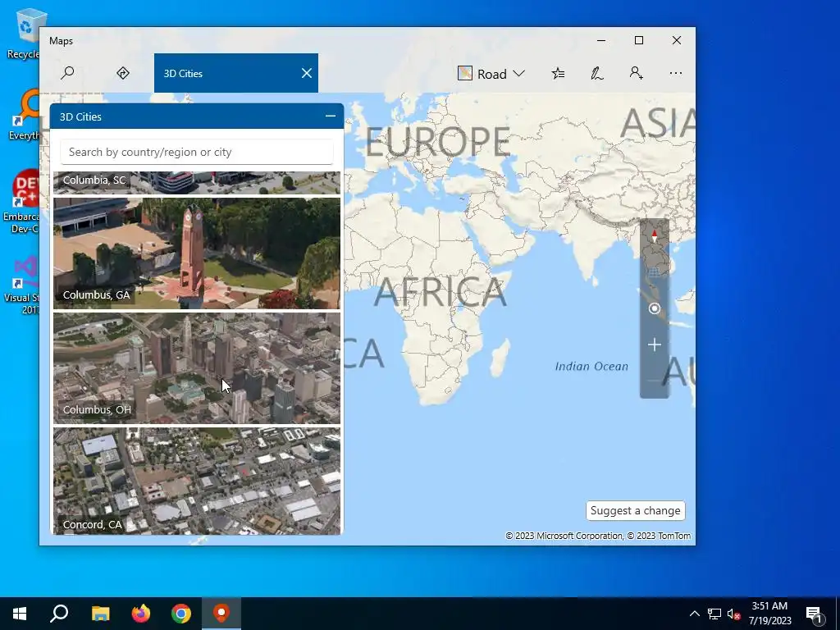Open the taskbar clock and date

(x=769, y=614)
